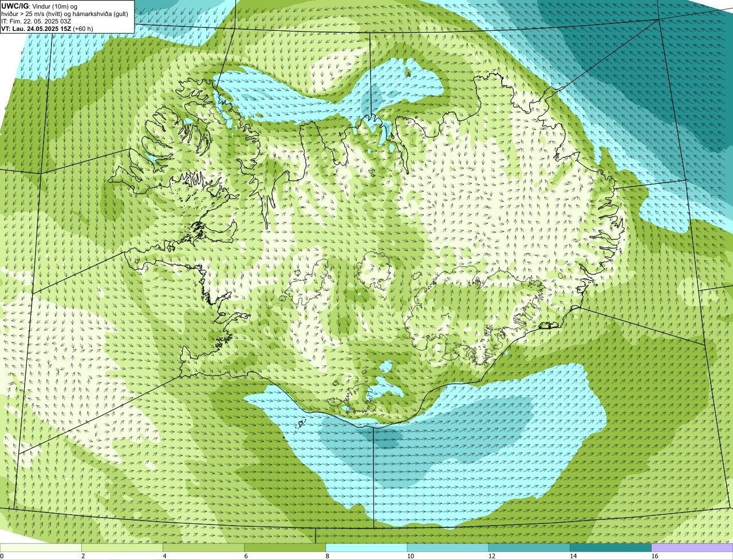Click the "2" label on the wind scale
The width and height of the screenshot is (733, 560).
click(83, 556)
